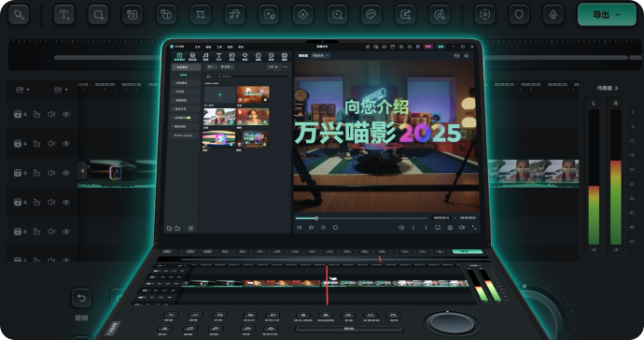
Task: Select Photos Library in media sidebar
Action: click(183, 135)
